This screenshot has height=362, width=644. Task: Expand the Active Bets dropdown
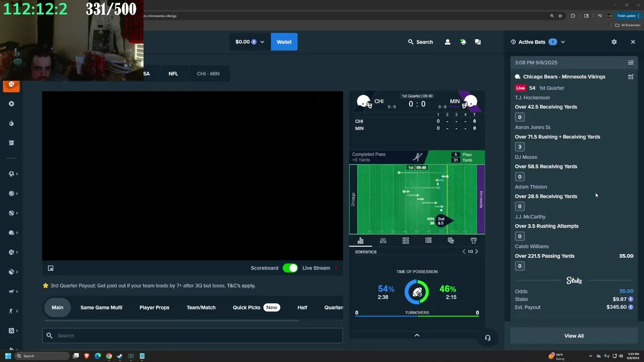[562, 42]
